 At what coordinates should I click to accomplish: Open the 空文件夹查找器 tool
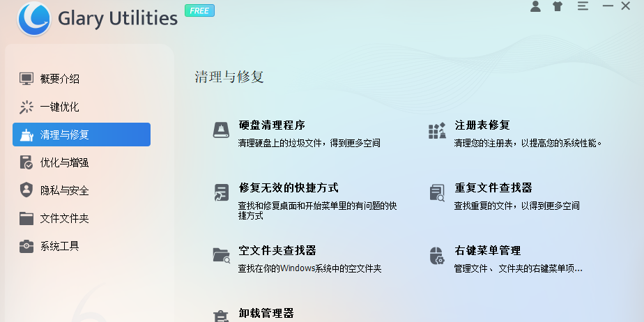click(277, 250)
